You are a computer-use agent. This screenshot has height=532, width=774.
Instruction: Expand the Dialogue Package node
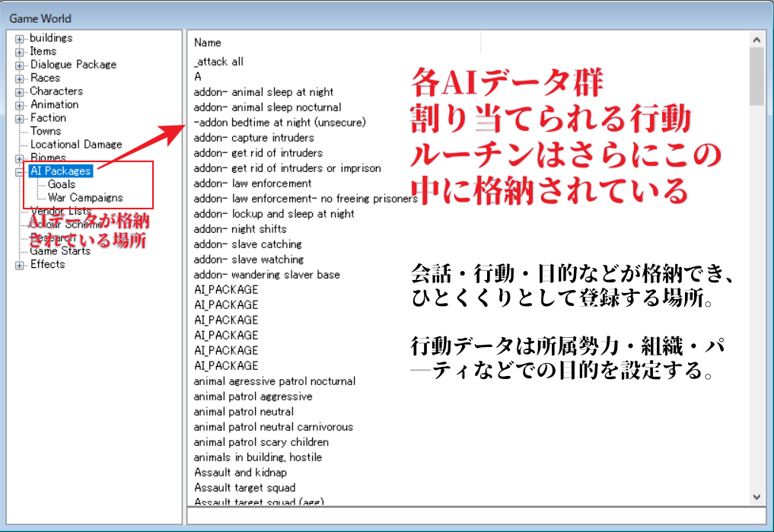coord(19,65)
